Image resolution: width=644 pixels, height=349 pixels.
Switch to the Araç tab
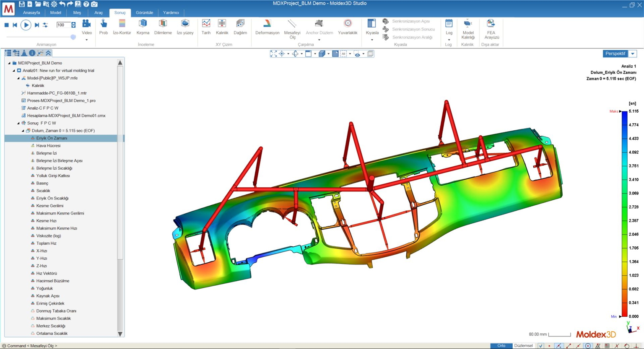[x=99, y=13]
